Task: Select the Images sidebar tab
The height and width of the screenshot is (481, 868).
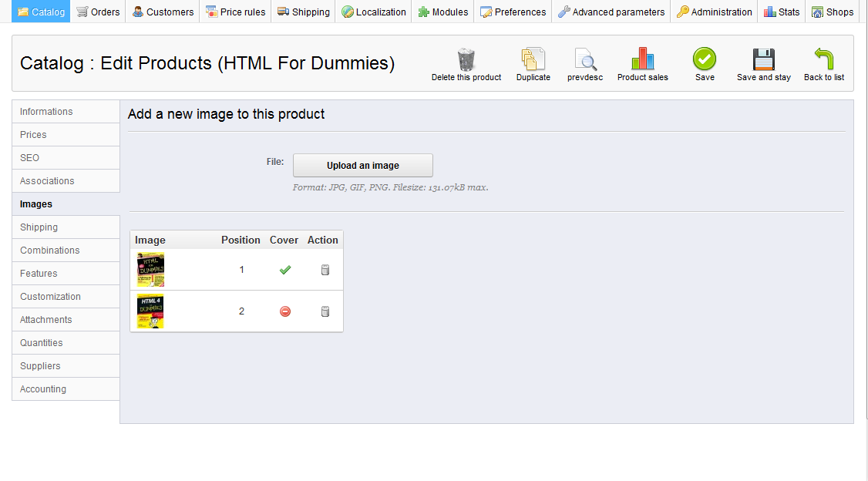Action: [x=66, y=203]
